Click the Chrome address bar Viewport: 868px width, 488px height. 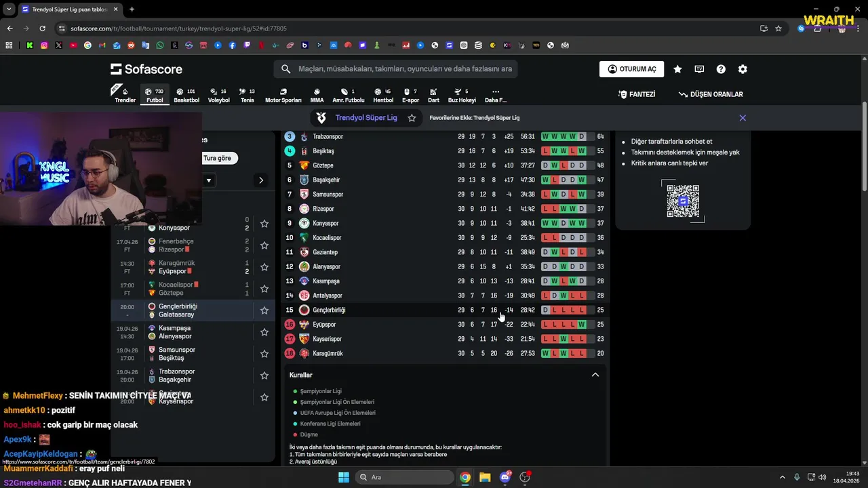click(407, 28)
